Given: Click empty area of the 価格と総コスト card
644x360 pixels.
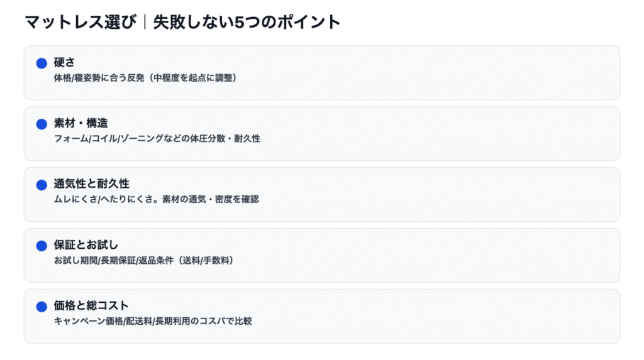Looking at the screenshot, I should [x=440, y=315].
